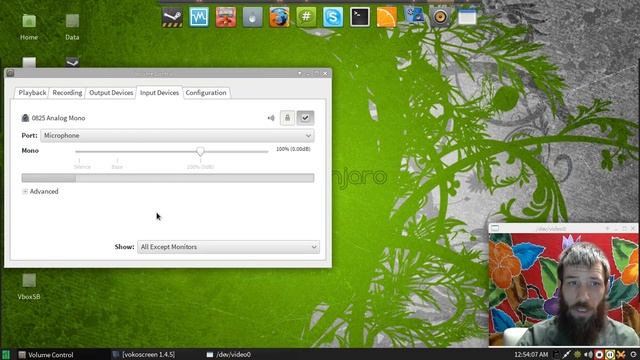640x360 pixels.
Task: Open the terminal dock icon
Action: click(x=360, y=17)
